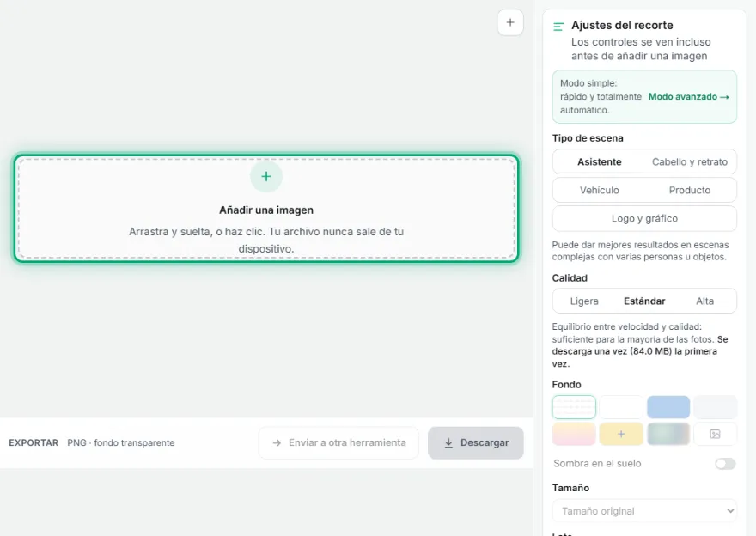Select the Cabello y retrato scene type

click(690, 162)
